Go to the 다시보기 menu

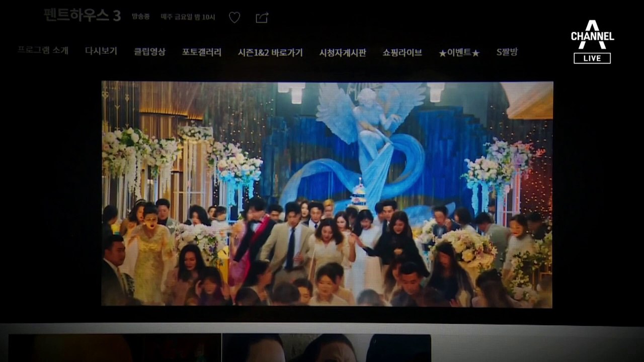pos(101,51)
